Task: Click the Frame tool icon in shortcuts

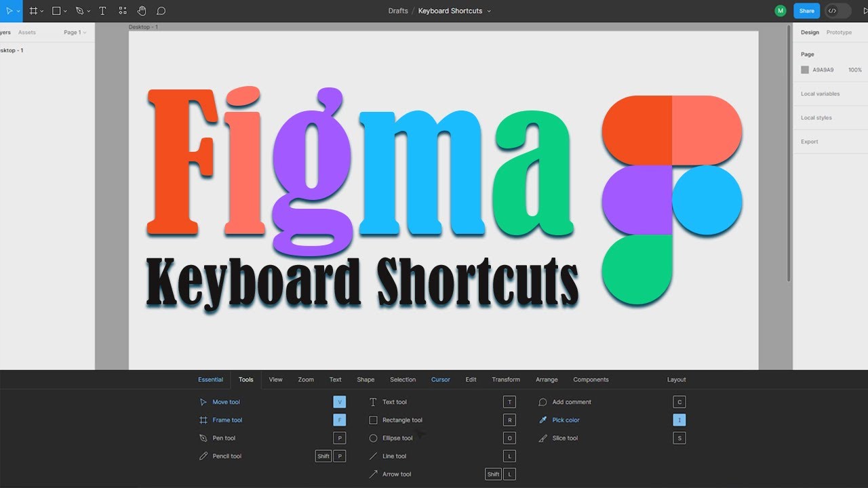Action: (x=203, y=420)
